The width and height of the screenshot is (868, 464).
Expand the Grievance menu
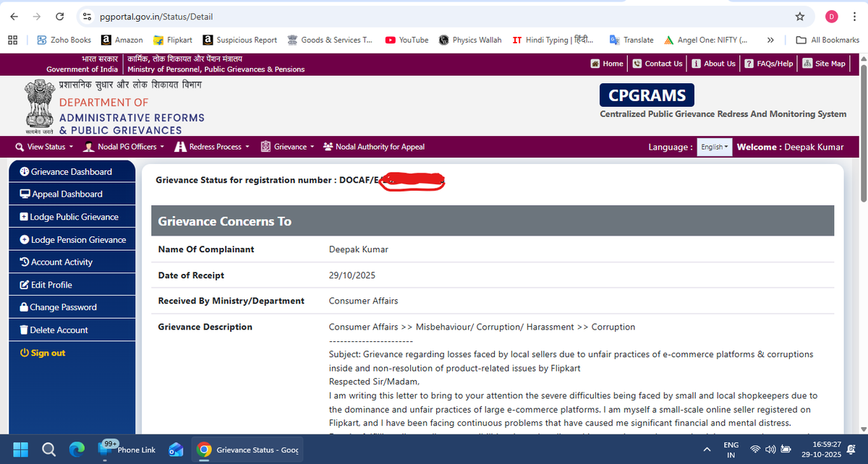point(287,147)
